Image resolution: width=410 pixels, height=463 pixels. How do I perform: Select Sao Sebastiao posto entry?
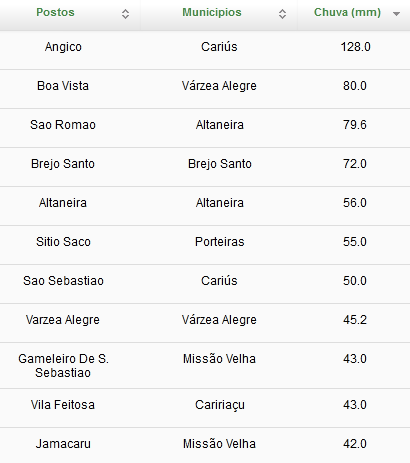click(63, 281)
